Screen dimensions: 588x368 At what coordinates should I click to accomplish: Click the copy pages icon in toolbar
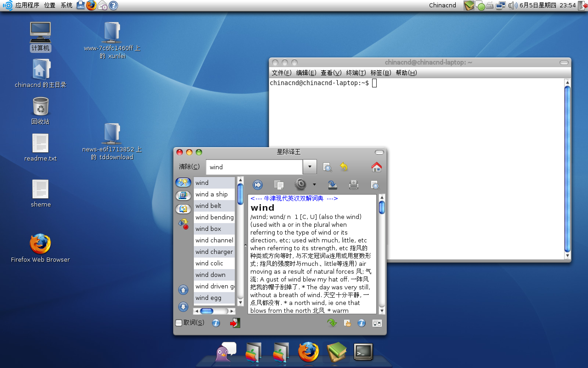[279, 185]
